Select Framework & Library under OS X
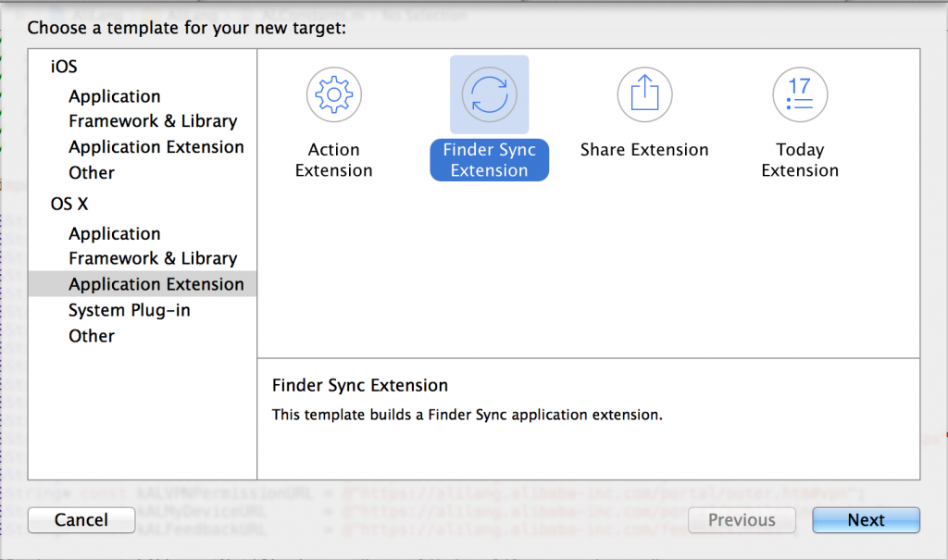Image resolution: width=948 pixels, height=560 pixels. [x=153, y=258]
